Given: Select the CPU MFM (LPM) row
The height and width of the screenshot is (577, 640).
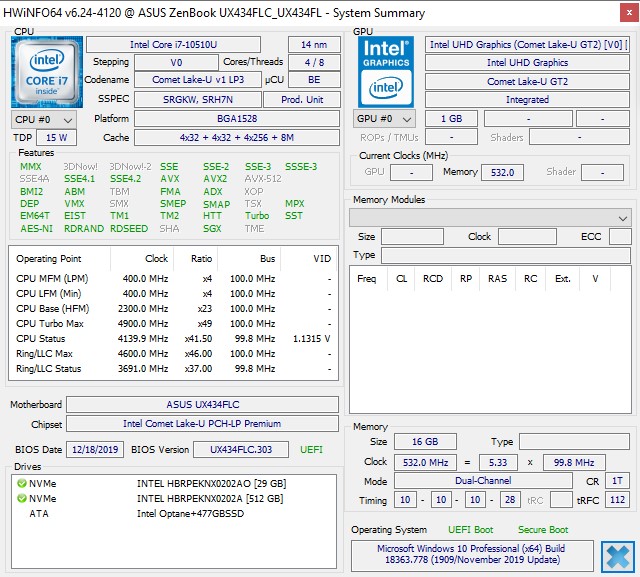Looking at the screenshot, I should coord(173,279).
